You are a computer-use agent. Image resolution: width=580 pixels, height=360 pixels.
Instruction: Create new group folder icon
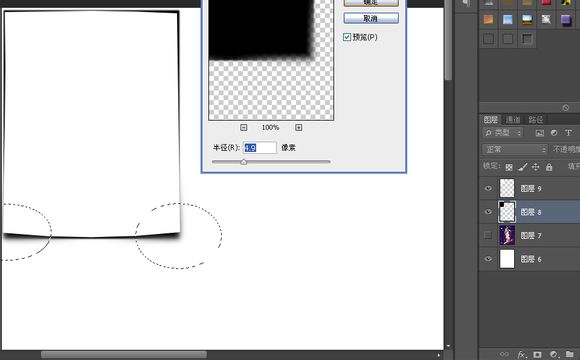coord(570,354)
